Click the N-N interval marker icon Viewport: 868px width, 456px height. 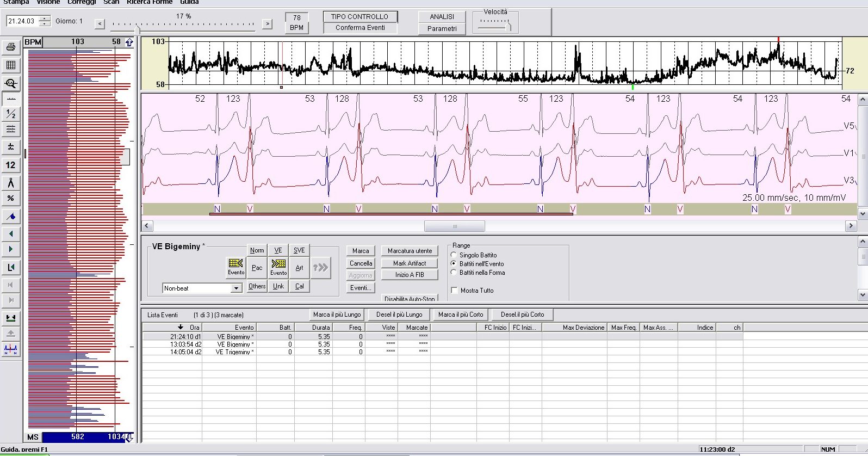coord(10,349)
